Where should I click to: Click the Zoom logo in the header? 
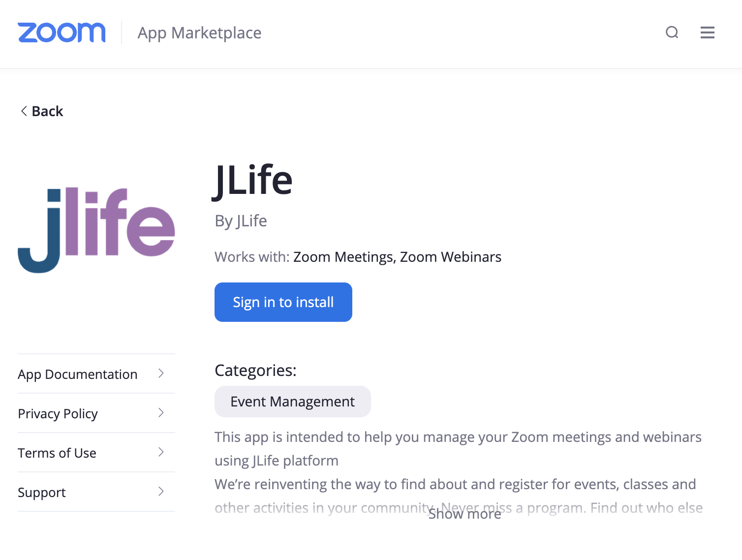click(62, 32)
